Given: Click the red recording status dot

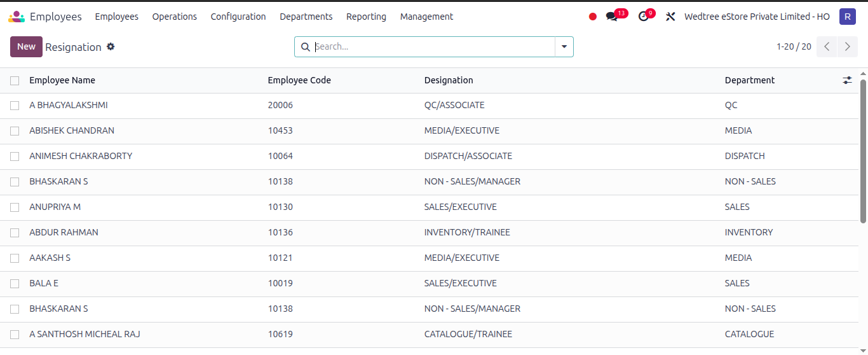Looking at the screenshot, I should coord(593,17).
